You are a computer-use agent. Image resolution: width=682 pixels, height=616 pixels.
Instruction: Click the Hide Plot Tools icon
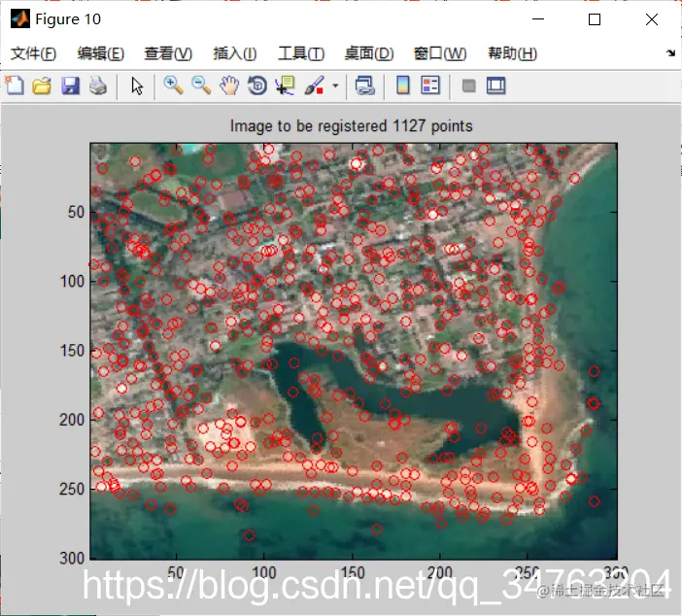pyautogui.click(x=468, y=86)
